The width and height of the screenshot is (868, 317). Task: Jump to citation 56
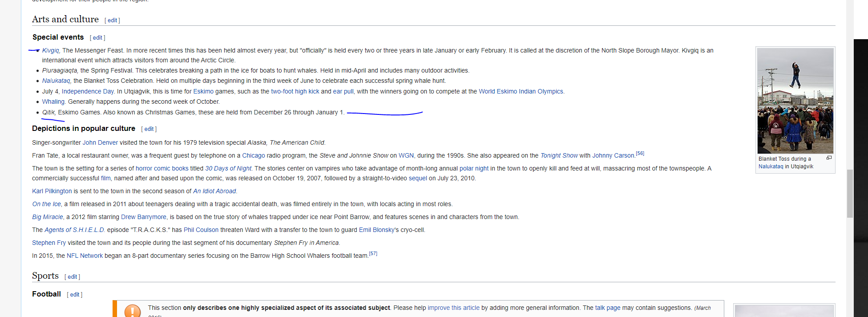(640, 153)
